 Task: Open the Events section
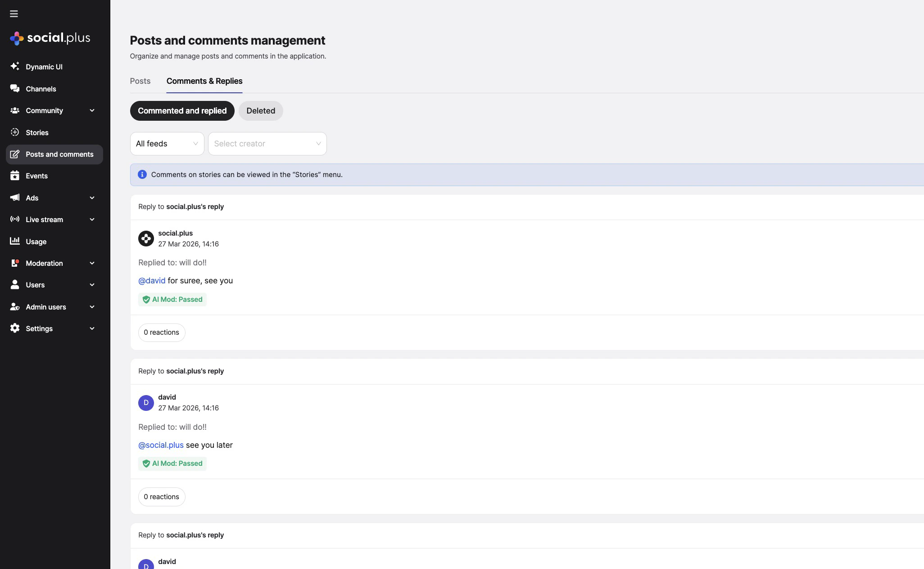coord(36,176)
